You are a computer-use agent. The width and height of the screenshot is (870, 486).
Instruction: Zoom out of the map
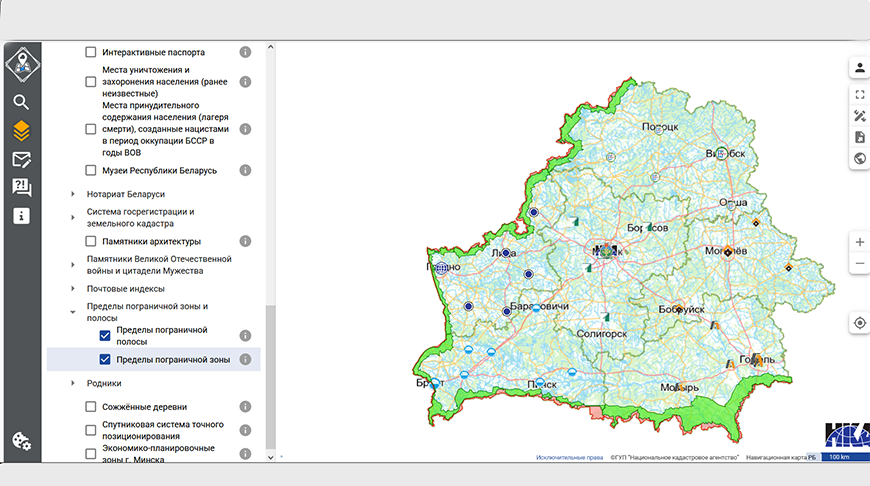[859, 264]
